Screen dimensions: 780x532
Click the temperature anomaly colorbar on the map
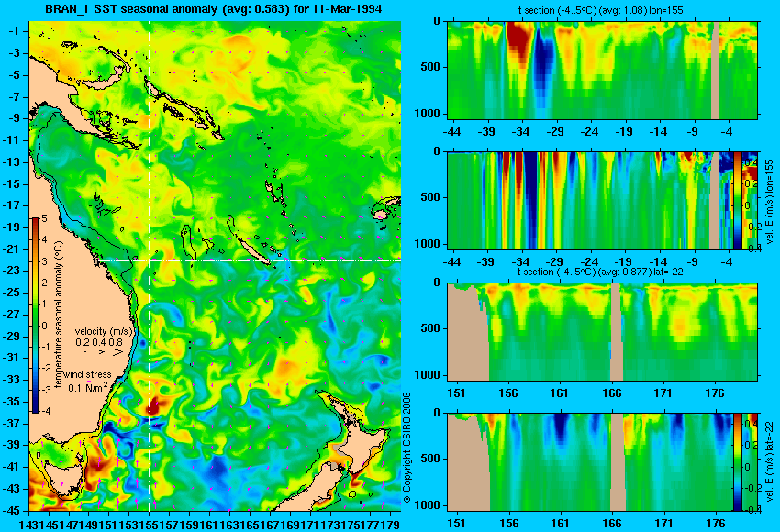coord(35,316)
